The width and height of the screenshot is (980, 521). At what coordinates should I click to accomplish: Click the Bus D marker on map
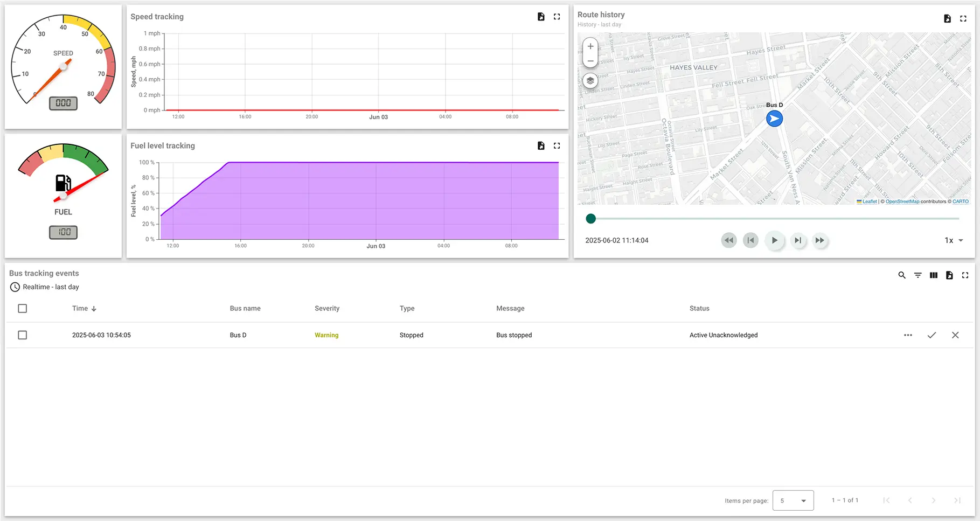[x=774, y=119]
